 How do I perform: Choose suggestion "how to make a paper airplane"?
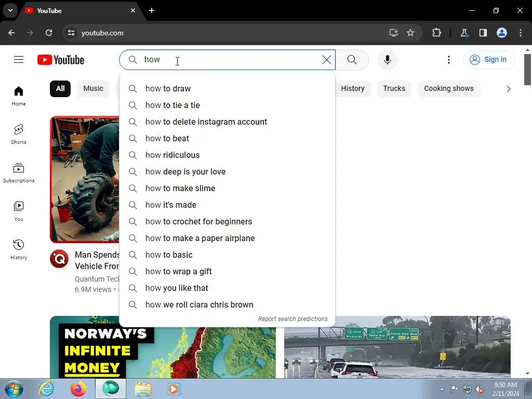(228, 238)
